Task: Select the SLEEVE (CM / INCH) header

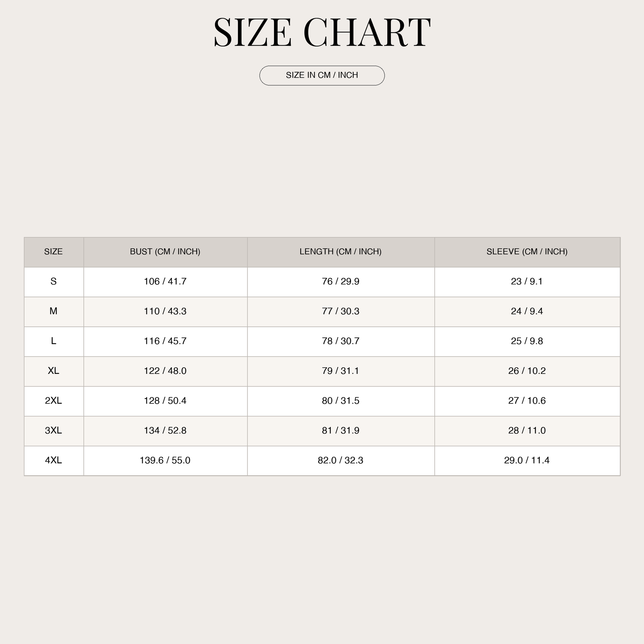Action: point(527,252)
